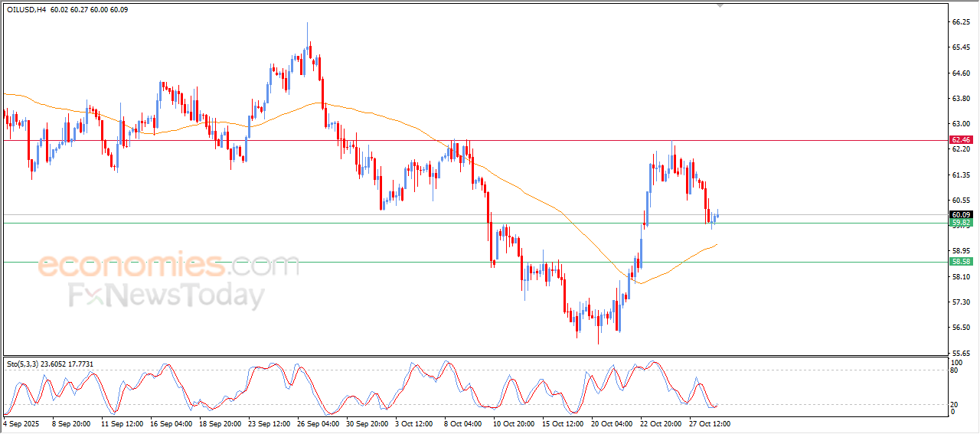This screenshot has height=434, width=980.
Task: Click the black 60.09 current price tag
Action: pos(960,214)
